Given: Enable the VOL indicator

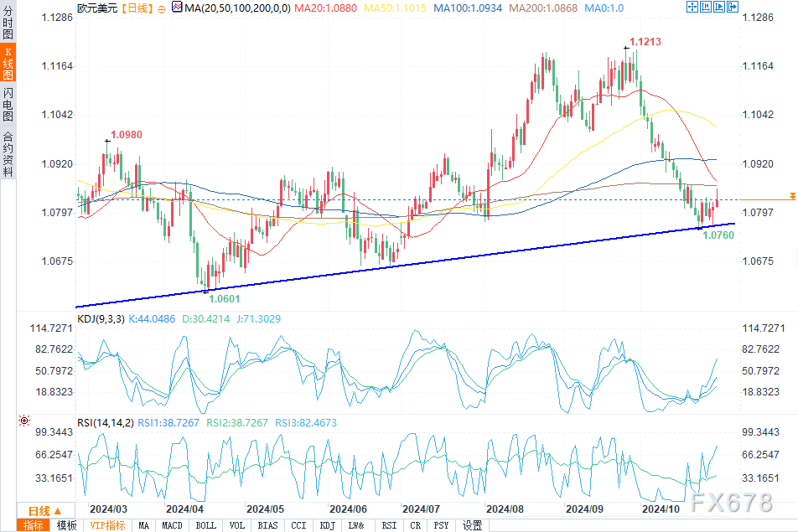Looking at the screenshot, I should (x=237, y=525).
